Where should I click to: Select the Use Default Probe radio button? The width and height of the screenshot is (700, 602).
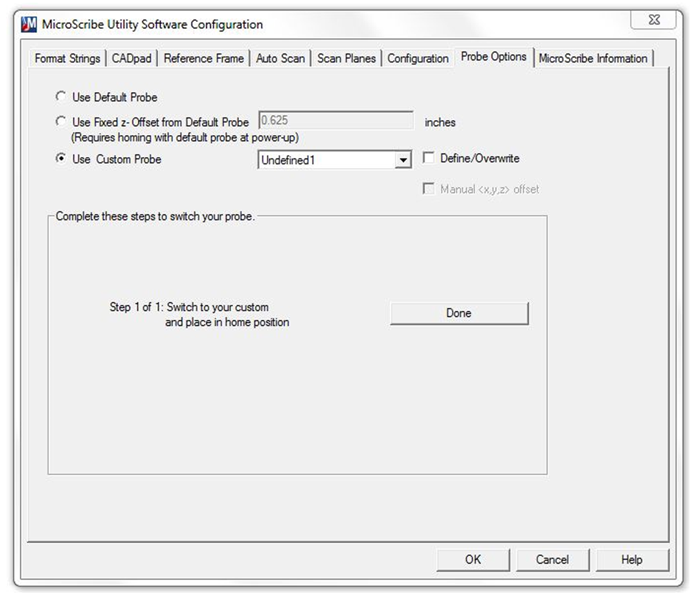[60, 96]
